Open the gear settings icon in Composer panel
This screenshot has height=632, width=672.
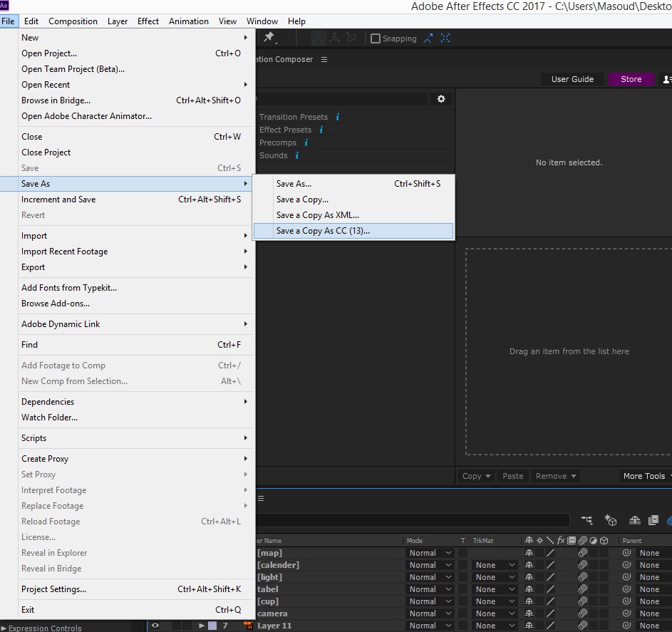click(441, 99)
